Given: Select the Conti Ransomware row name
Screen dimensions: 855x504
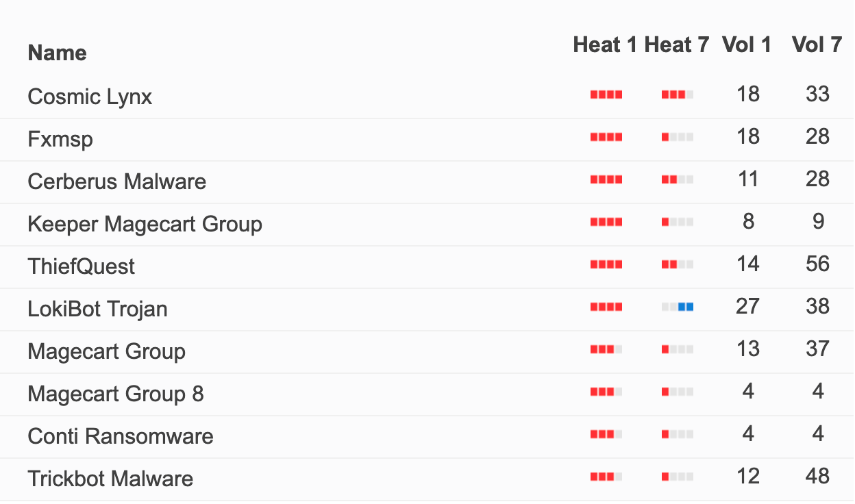Looking at the screenshot, I should click(x=121, y=436).
